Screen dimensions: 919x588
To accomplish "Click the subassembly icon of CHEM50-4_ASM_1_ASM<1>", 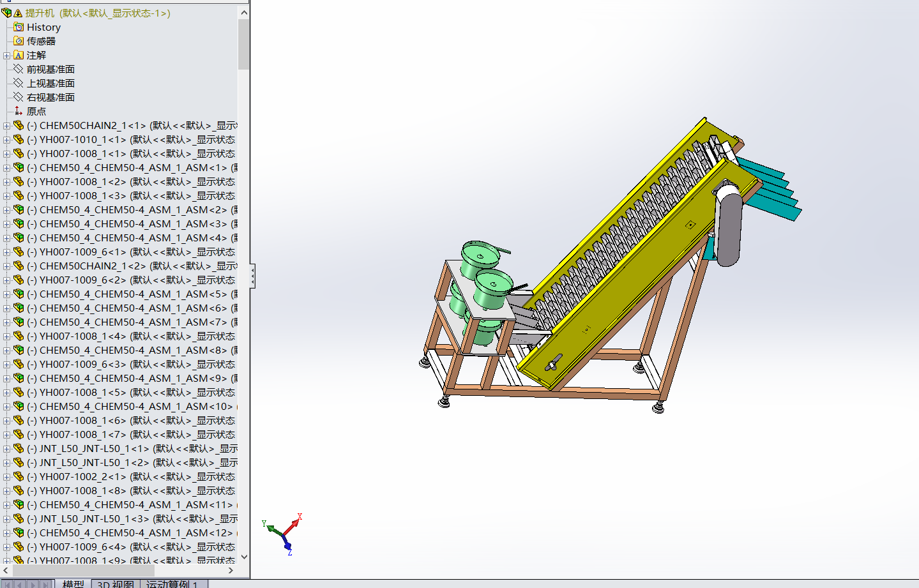I will click(19, 167).
